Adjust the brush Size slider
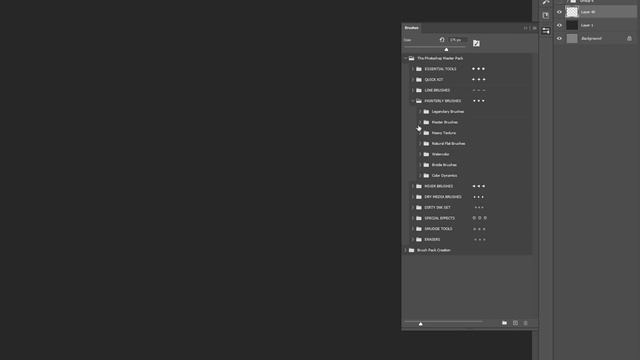This screenshot has height=360, width=640. [x=446, y=49]
